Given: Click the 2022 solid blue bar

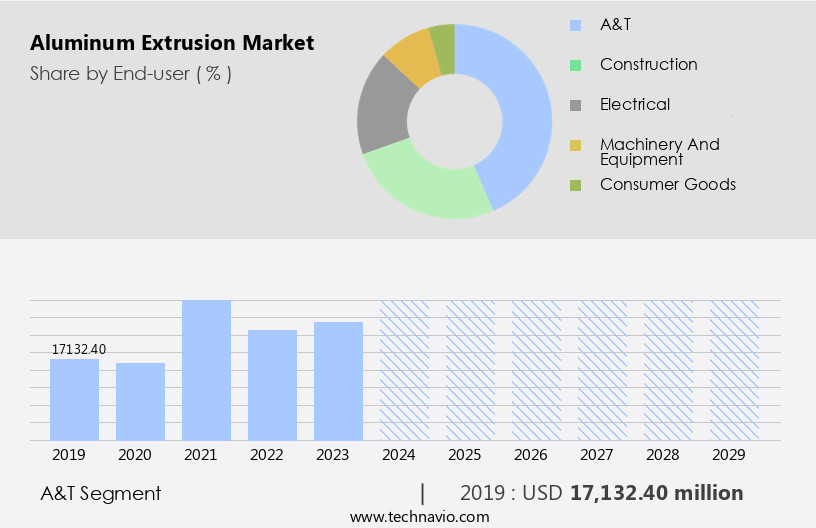Looking at the screenshot, I should pyautogui.click(x=272, y=385).
